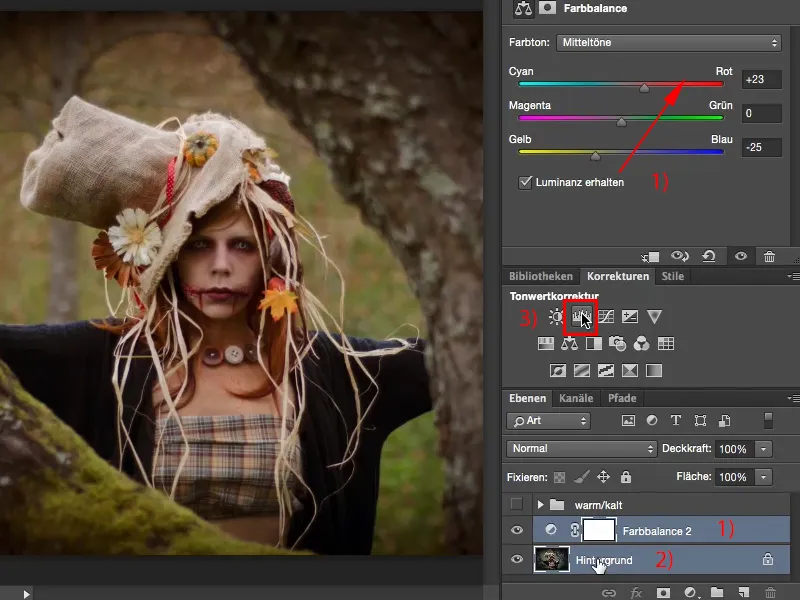Add an Invert adjustment
The width and height of the screenshot is (800, 600).
558,370
